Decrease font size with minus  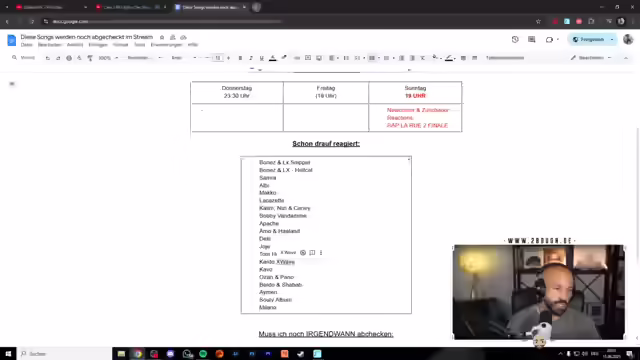tap(207, 58)
